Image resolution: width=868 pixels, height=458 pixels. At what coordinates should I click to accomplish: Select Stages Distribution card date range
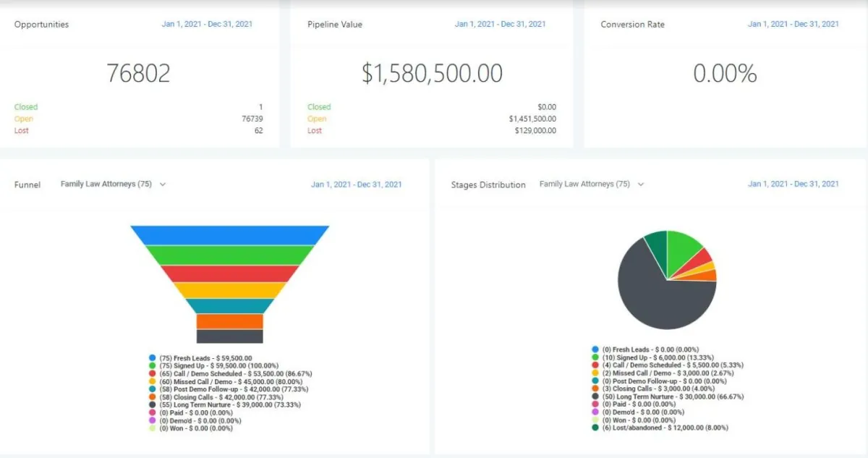(793, 184)
